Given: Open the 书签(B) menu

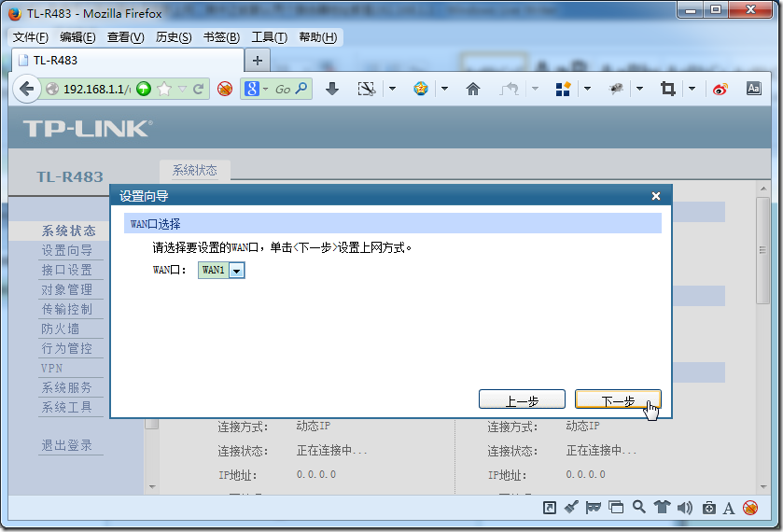Looking at the screenshot, I should [x=221, y=37].
